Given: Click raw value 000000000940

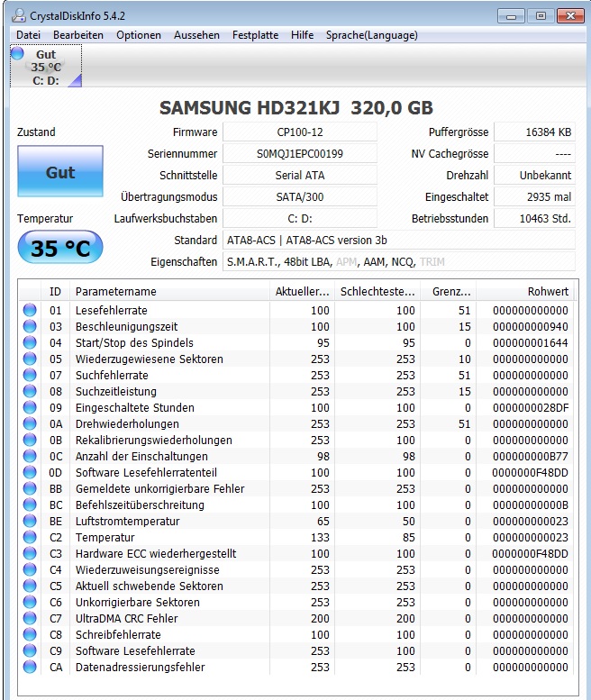Looking at the screenshot, I should click(x=531, y=327).
